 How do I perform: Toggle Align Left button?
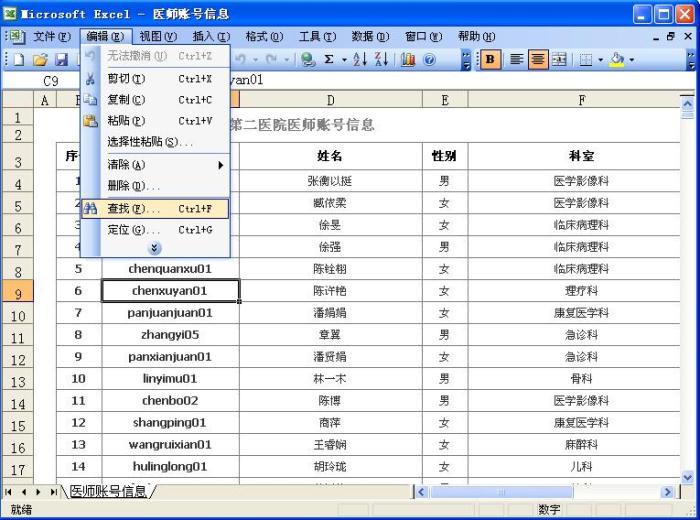[517, 60]
